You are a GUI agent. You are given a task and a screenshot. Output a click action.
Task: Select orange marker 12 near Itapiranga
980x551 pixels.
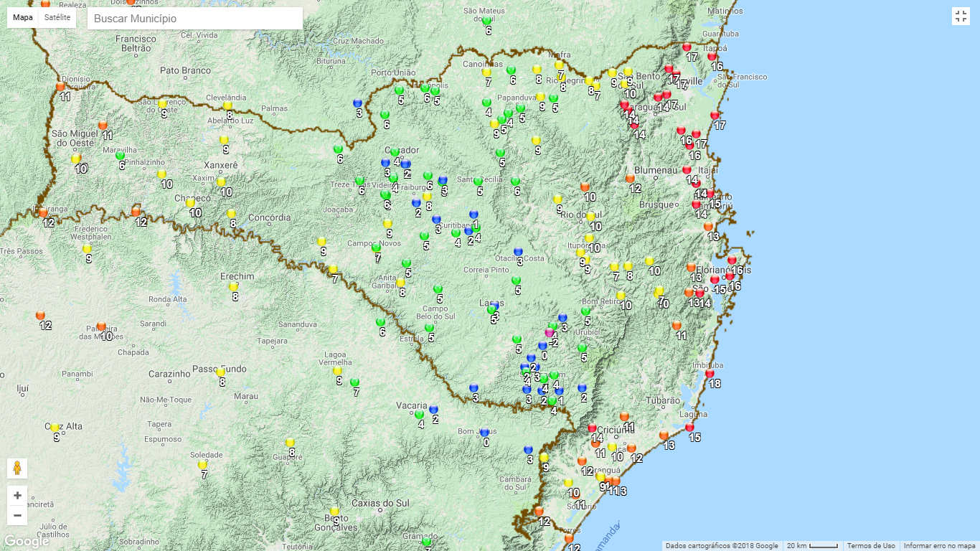(x=43, y=213)
